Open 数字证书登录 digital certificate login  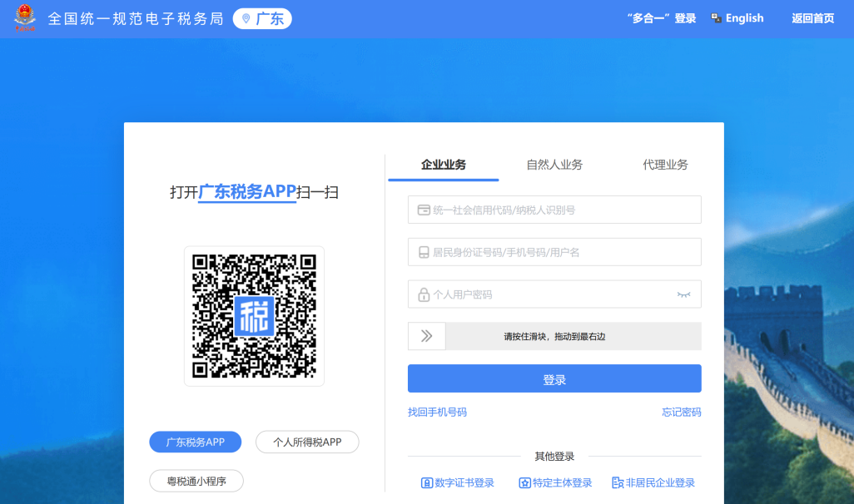click(458, 482)
